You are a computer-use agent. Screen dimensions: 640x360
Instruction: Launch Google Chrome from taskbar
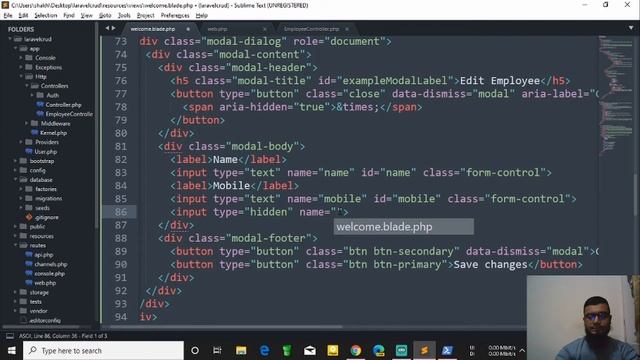[356, 351]
